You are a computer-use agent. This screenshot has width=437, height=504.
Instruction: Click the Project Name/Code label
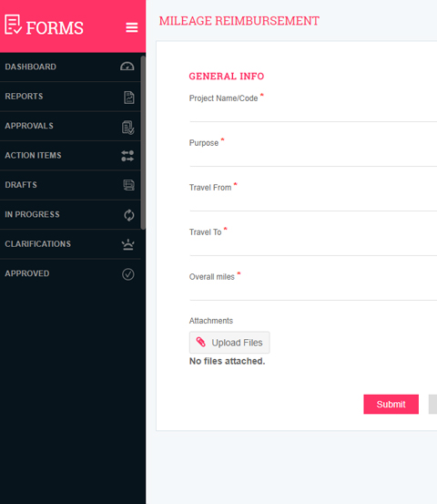pyautogui.click(x=223, y=98)
